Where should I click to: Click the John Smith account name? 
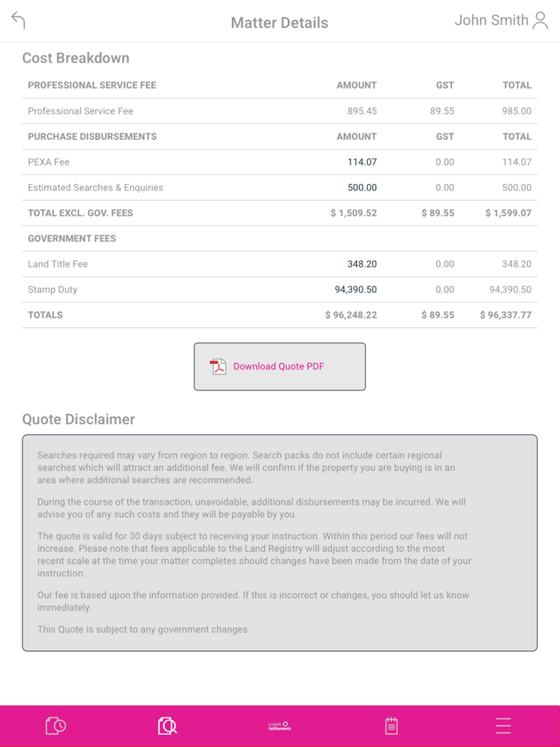coord(490,20)
